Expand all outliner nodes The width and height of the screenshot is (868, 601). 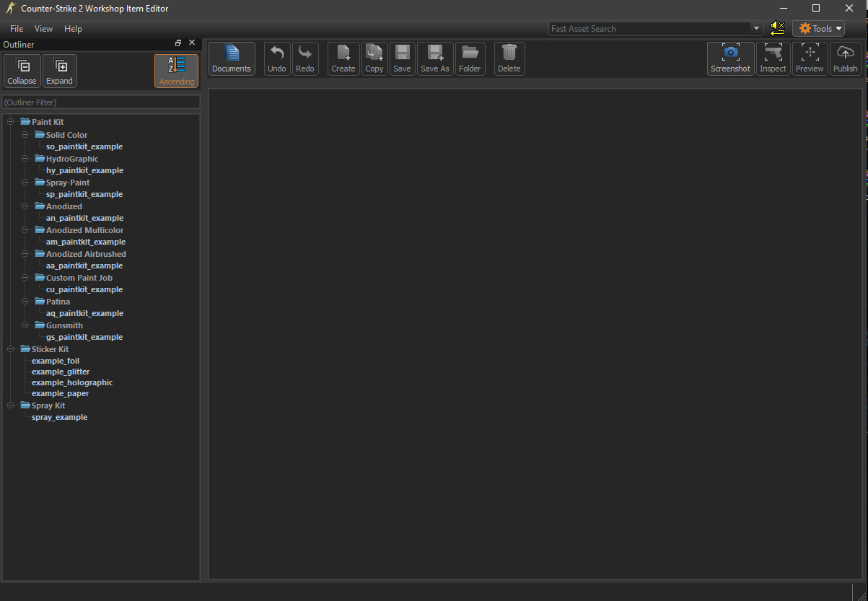click(x=60, y=71)
